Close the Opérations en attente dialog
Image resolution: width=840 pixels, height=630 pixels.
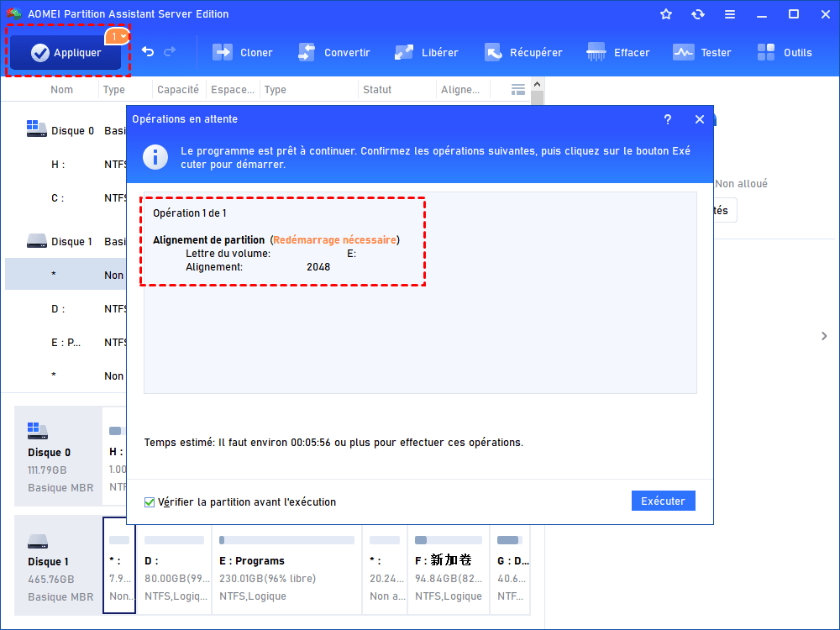[x=699, y=119]
